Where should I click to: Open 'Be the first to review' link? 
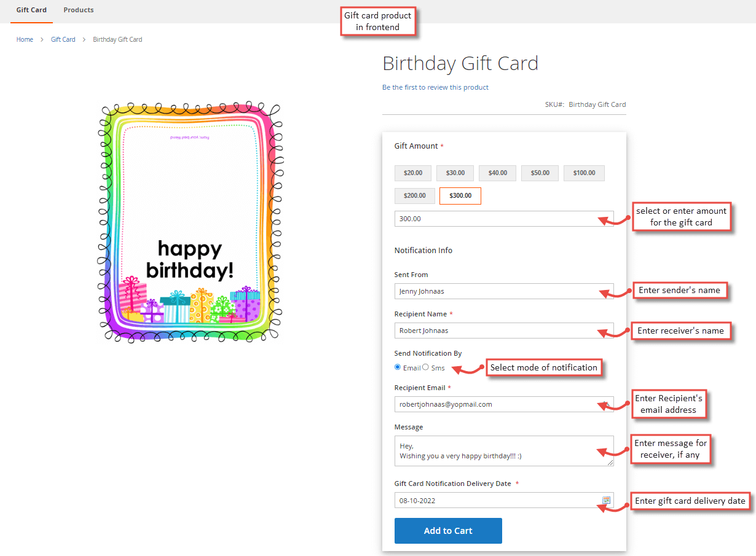tap(435, 87)
